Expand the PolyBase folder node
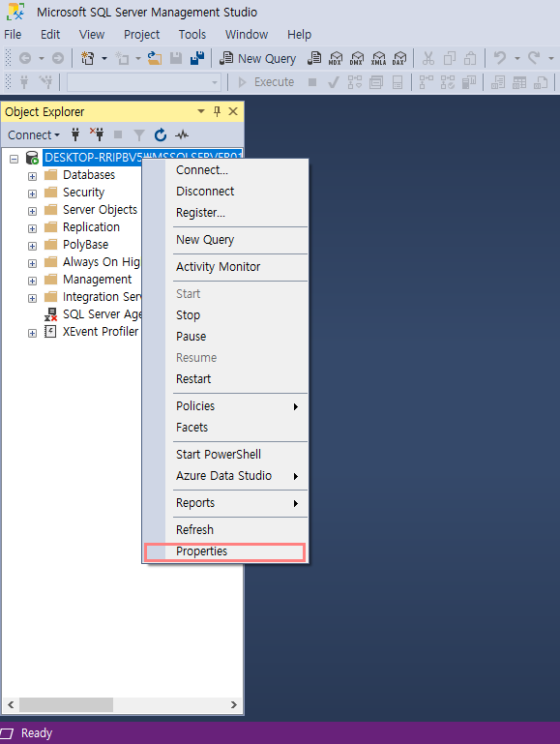This screenshot has width=560, height=744. point(32,246)
